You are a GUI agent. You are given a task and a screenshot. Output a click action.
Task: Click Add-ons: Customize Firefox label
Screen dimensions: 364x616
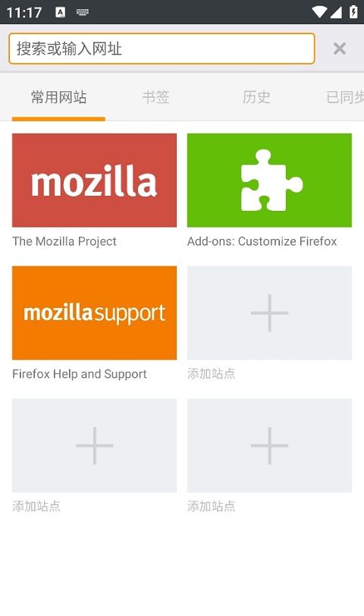[x=262, y=241]
